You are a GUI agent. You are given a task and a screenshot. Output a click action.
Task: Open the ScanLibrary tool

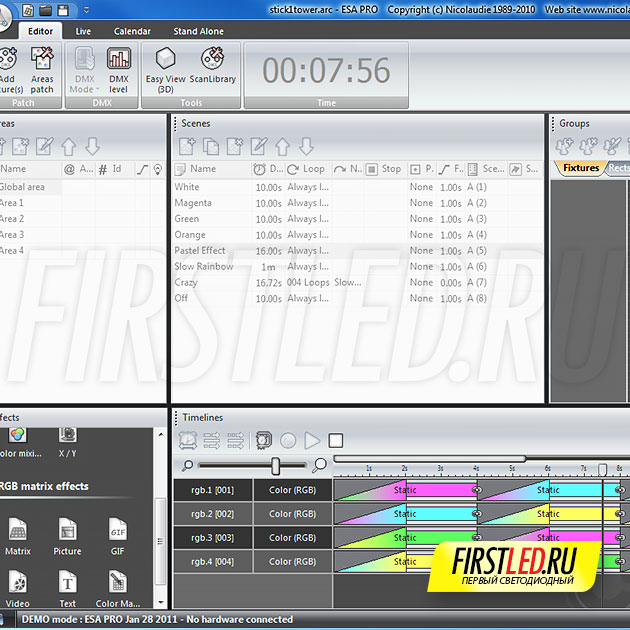pyautogui.click(x=212, y=68)
